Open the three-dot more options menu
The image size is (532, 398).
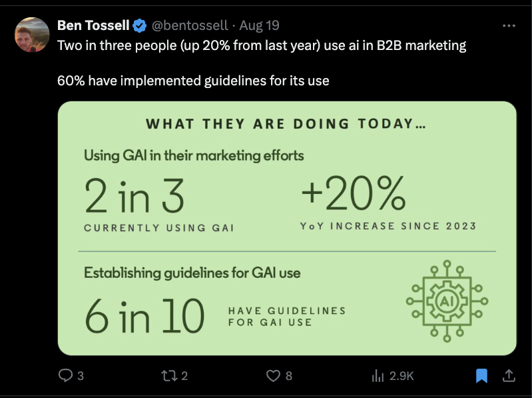(509, 25)
